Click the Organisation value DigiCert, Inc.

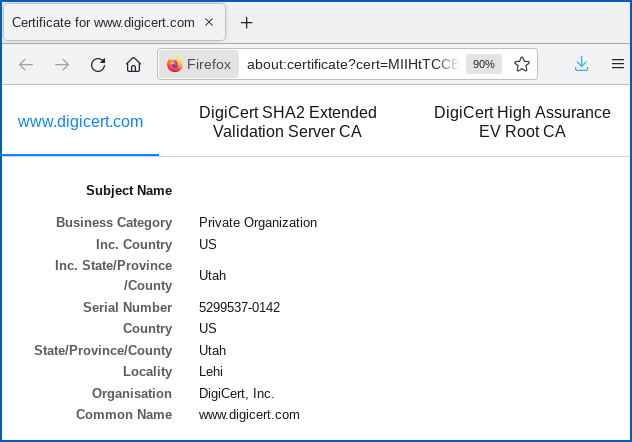click(x=236, y=394)
